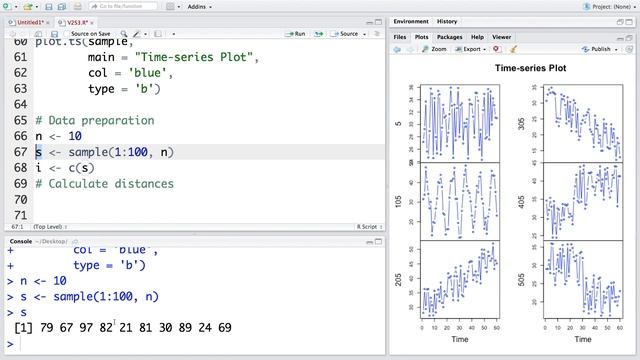
Task: Click the console working directory arrow icon
Action: (75, 242)
